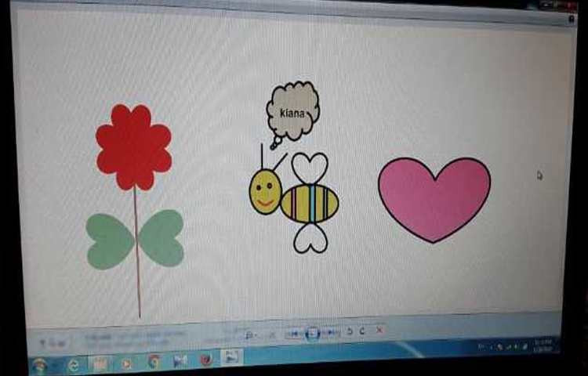
Task: Rotate the picture clockwise
Action: tap(362, 331)
